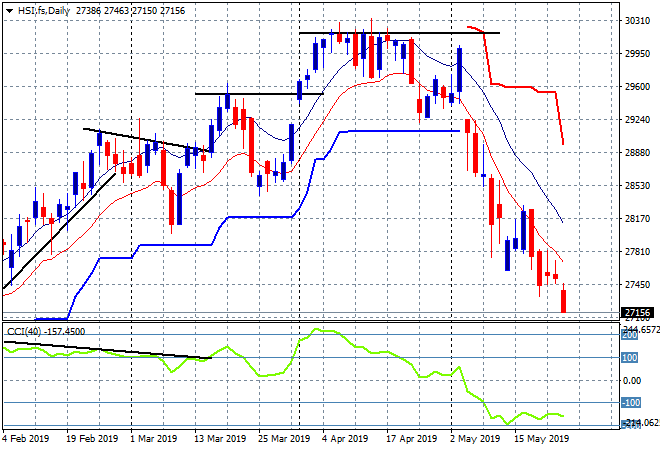Select the 2 May 2019 date marker
The image size is (660, 450).
click(x=475, y=439)
